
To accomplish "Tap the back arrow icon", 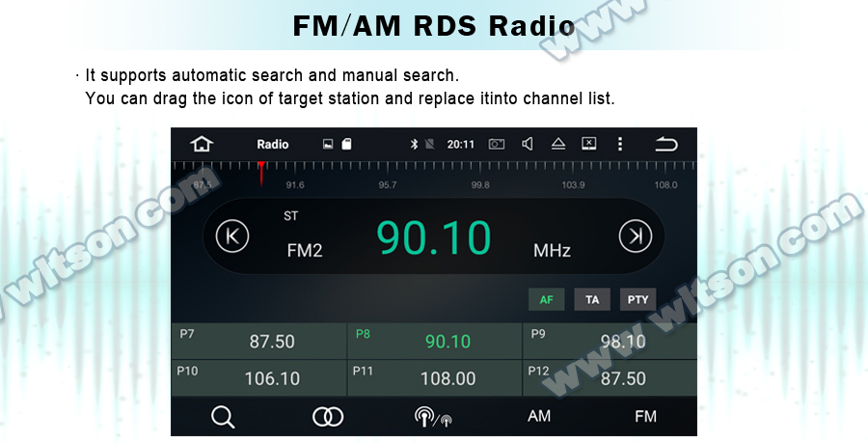I will 665,145.
